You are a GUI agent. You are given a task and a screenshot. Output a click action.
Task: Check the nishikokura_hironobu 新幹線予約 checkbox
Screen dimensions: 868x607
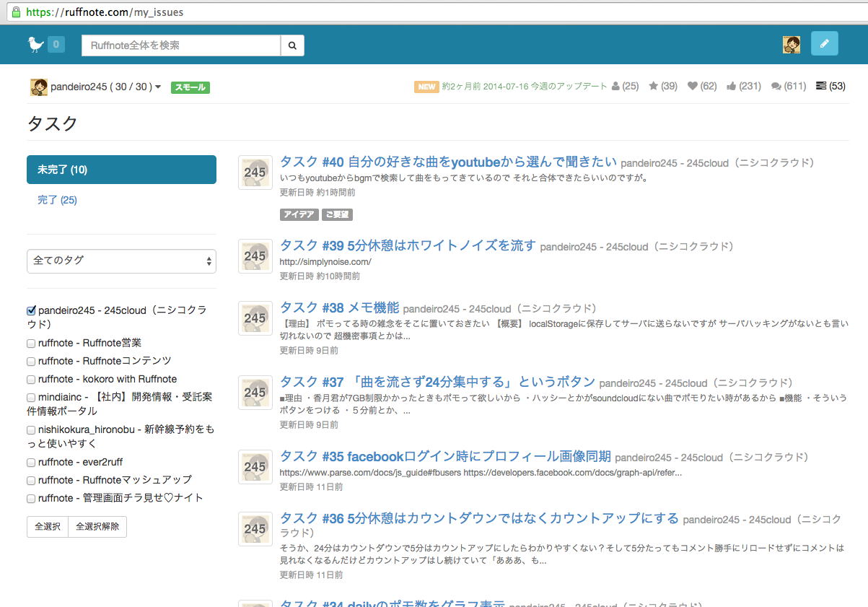pos(31,430)
